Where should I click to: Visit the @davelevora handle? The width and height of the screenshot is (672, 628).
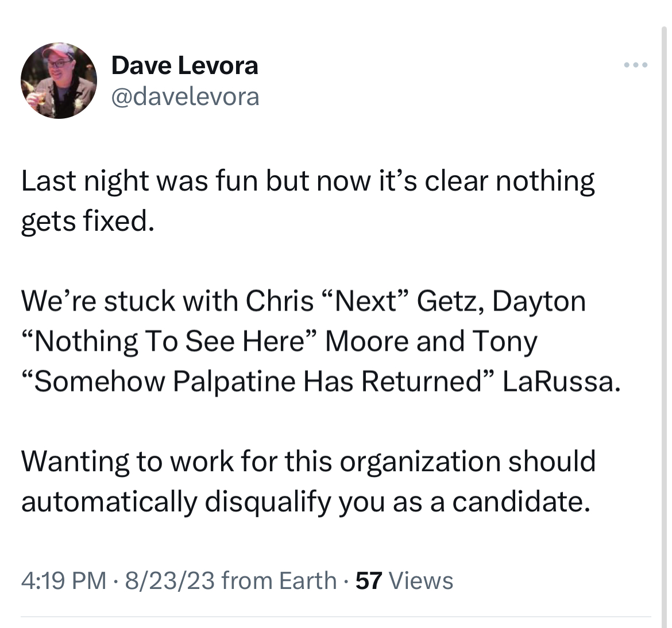click(185, 97)
